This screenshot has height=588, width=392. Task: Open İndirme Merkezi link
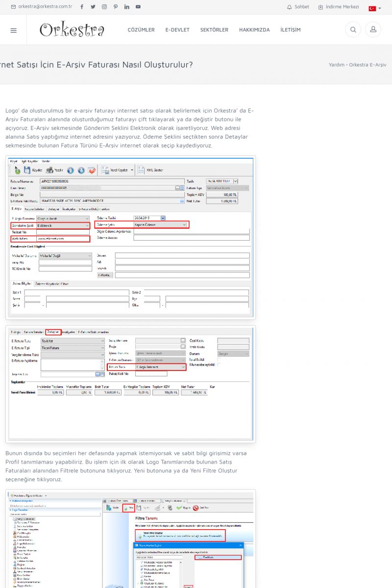click(x=339, y=7)
